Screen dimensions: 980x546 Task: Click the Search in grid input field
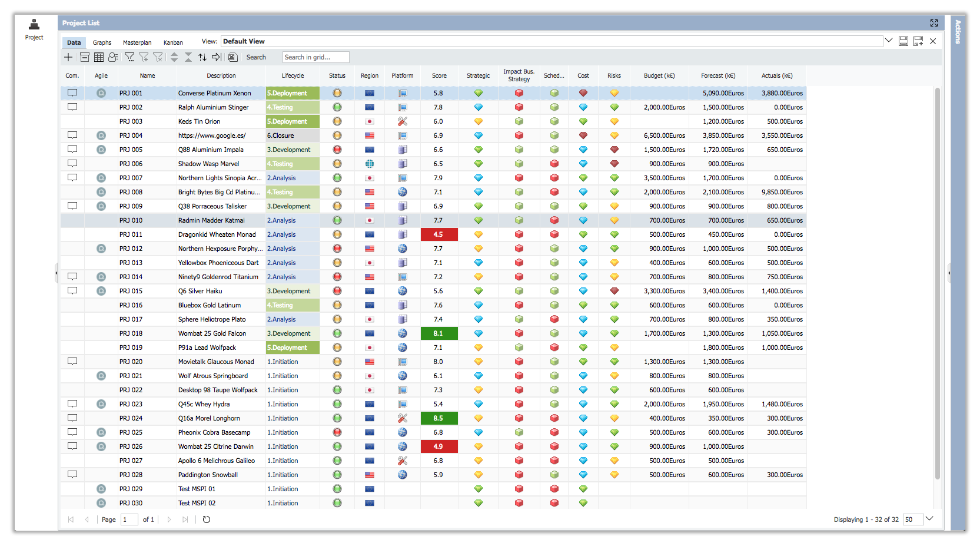(315, 57)
